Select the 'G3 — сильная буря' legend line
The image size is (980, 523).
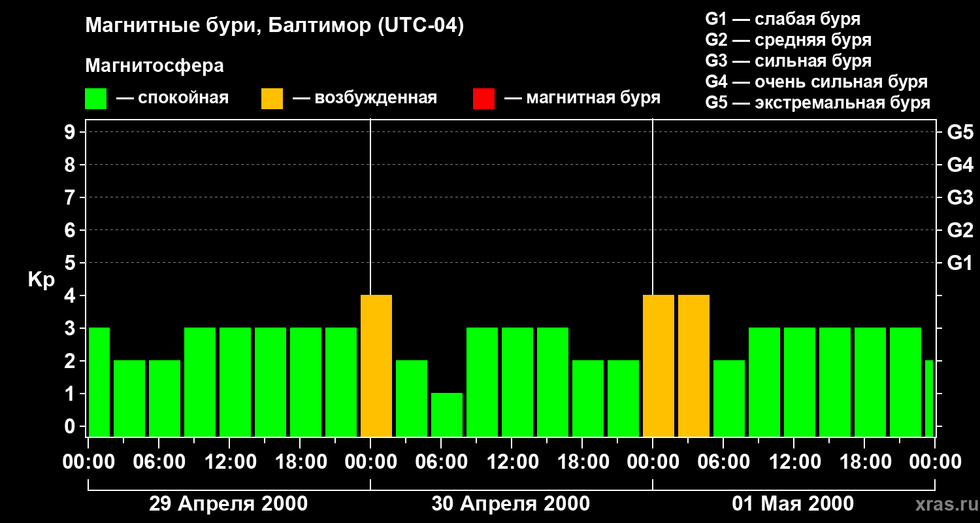coord(788,61)
